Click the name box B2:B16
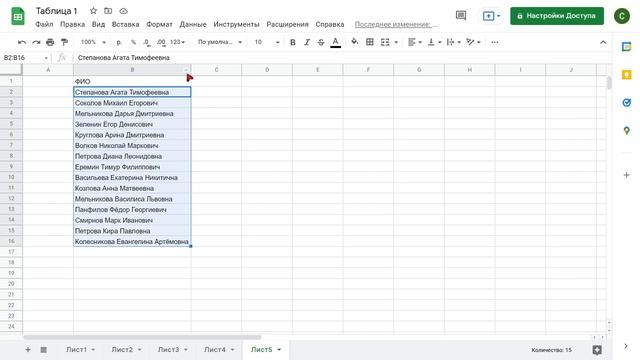This screenshot has width=640, height=360. click(x=25, y=58)
